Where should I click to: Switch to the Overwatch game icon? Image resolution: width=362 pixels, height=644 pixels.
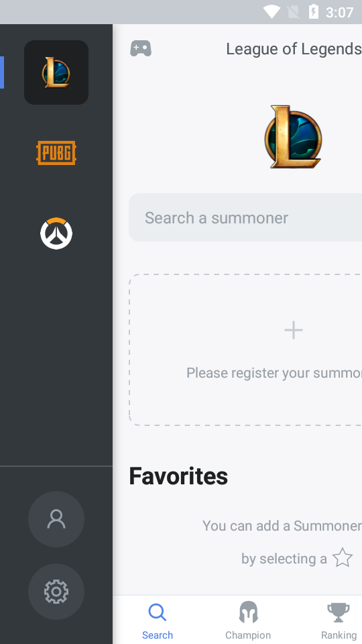point(56,233)
